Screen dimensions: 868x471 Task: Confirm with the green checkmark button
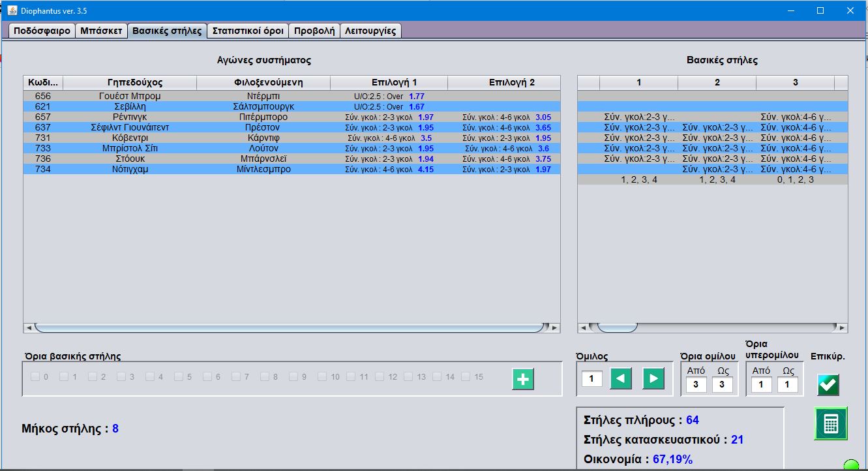coord(828,385)
